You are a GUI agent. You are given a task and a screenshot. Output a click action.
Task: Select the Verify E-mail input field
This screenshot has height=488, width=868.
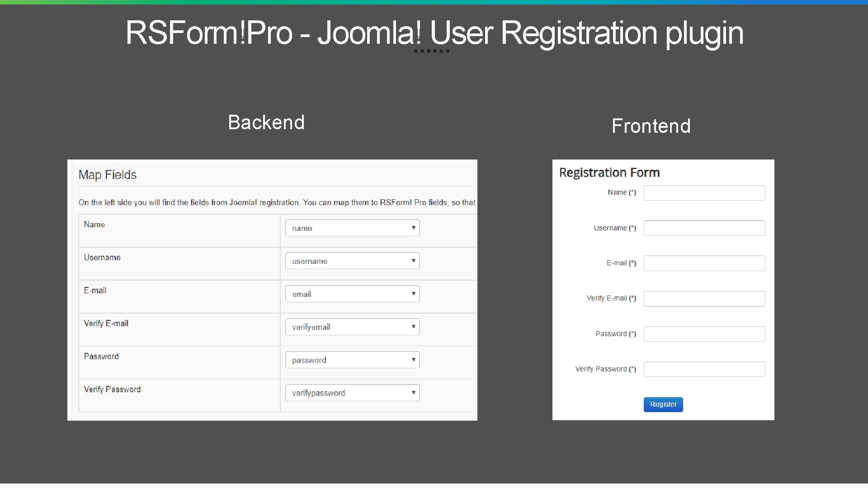[704, 299]
